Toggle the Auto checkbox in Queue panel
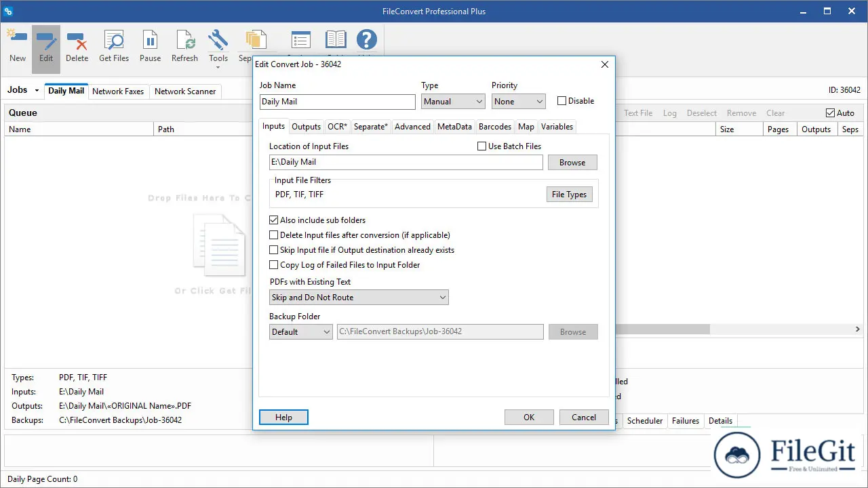868x488 pixels. click(830, 113)
